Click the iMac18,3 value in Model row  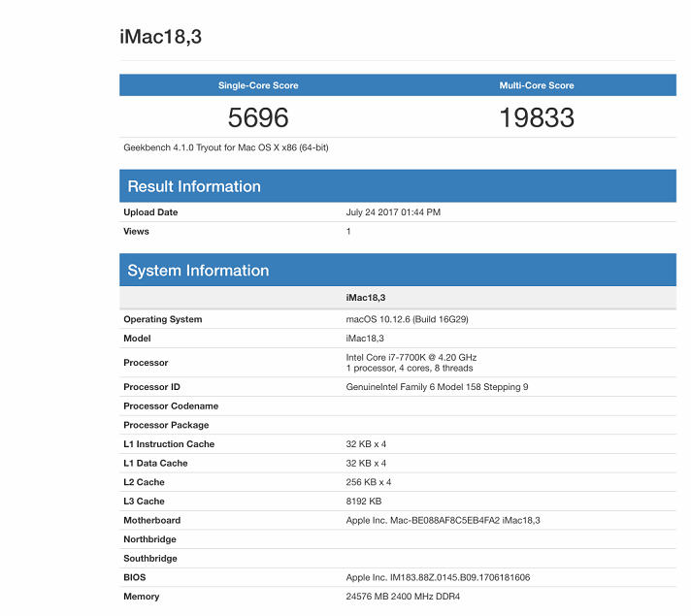[365, 339]
